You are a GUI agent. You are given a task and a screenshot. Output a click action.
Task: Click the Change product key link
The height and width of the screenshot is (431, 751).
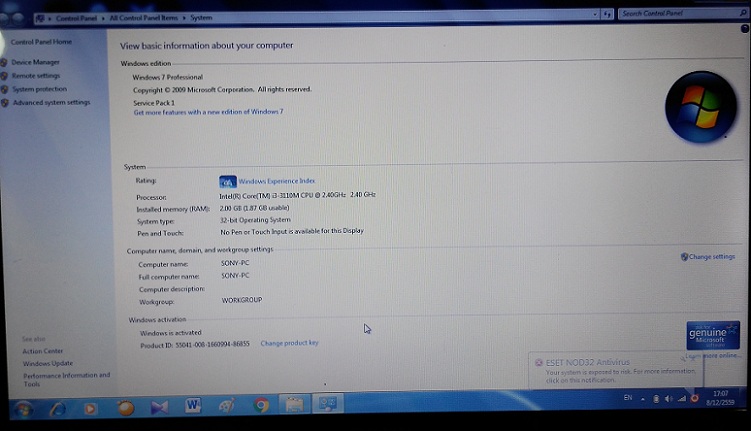(289, 343)
